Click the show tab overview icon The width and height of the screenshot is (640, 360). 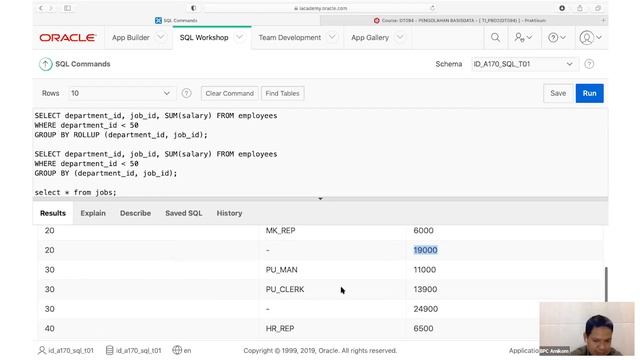click(x=598, y=8)
